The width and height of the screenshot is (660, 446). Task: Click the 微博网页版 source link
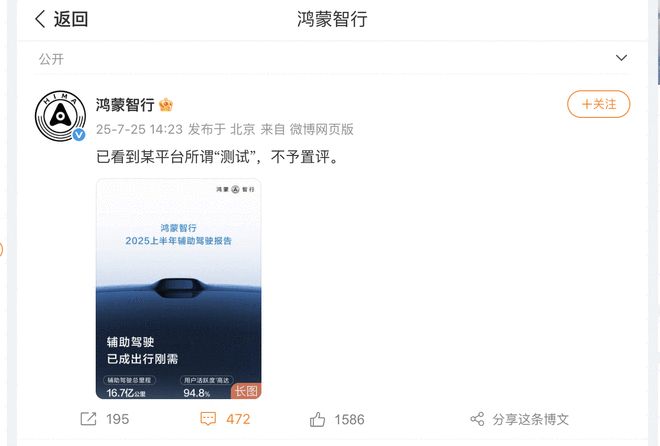click(322, 129)
